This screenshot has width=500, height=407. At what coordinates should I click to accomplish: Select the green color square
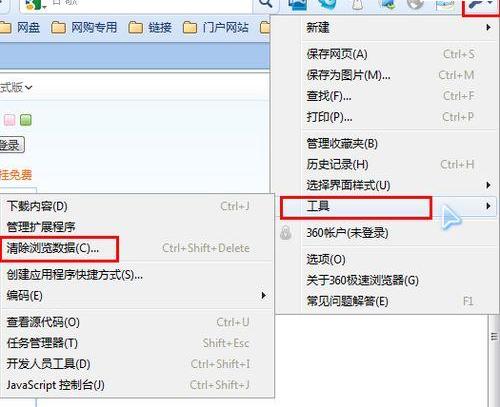click(26, 120)
